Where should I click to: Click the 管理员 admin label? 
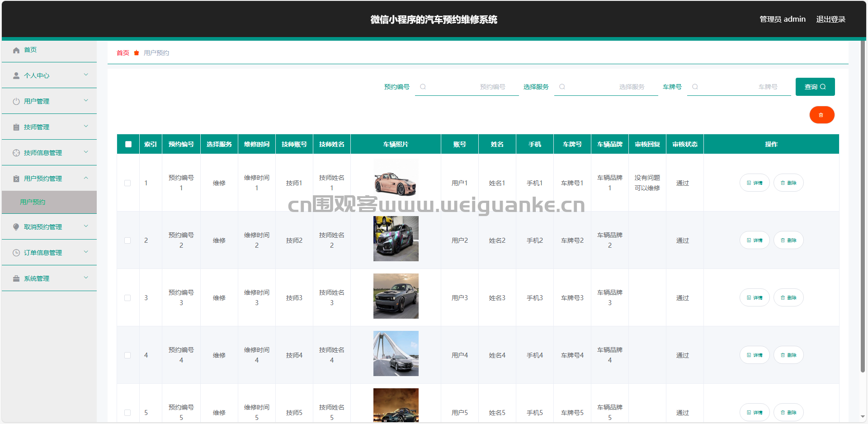783,19
